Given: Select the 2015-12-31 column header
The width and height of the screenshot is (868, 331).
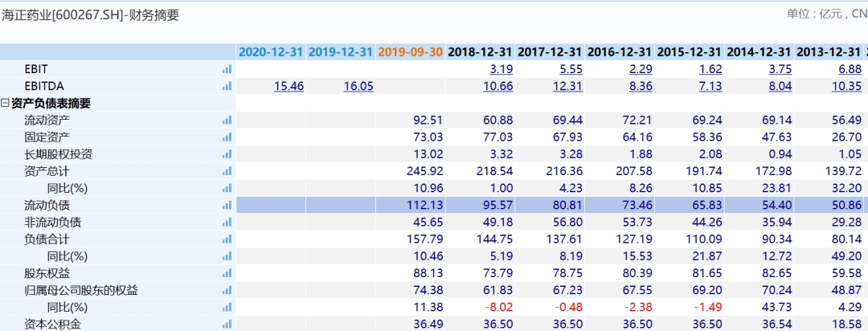Looking at the screenshot, I should (x=690, y=52).
